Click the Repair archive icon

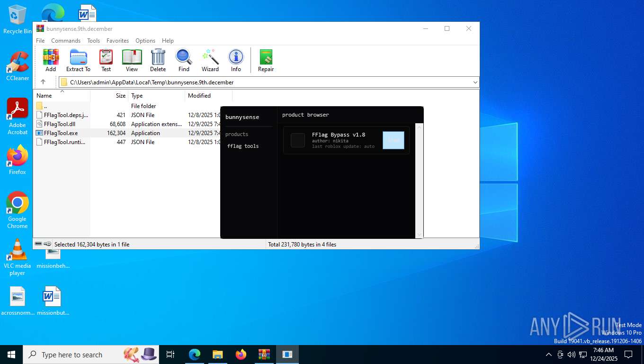click(266, 60)
